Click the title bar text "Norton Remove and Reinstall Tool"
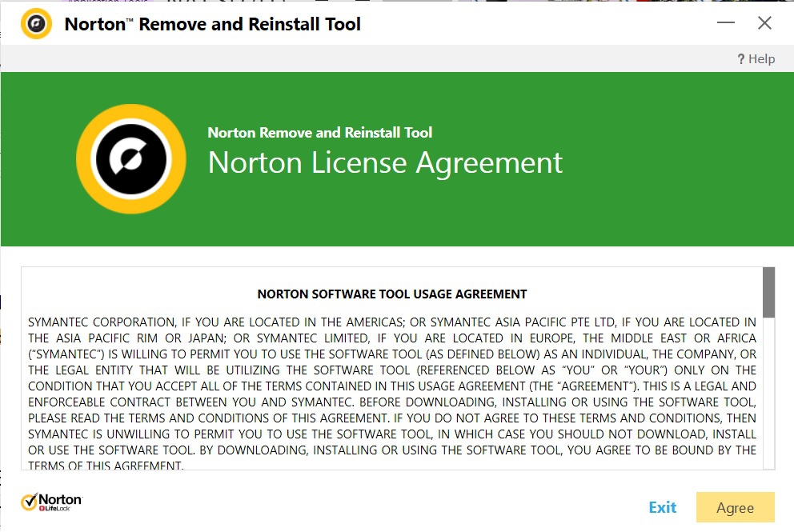 tap(213, 24)
